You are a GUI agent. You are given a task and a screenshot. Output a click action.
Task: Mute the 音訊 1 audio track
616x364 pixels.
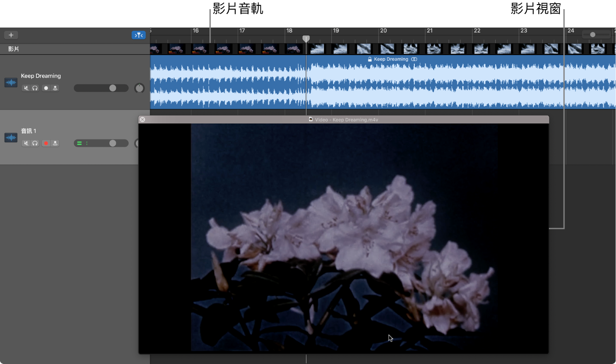pos(26,143)
